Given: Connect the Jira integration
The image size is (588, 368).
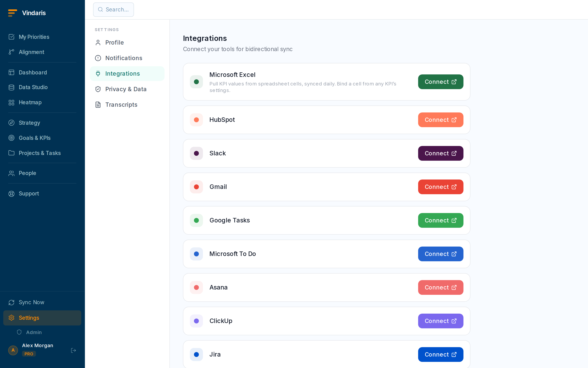Looking at the screenshot, I should pos(441,355).
